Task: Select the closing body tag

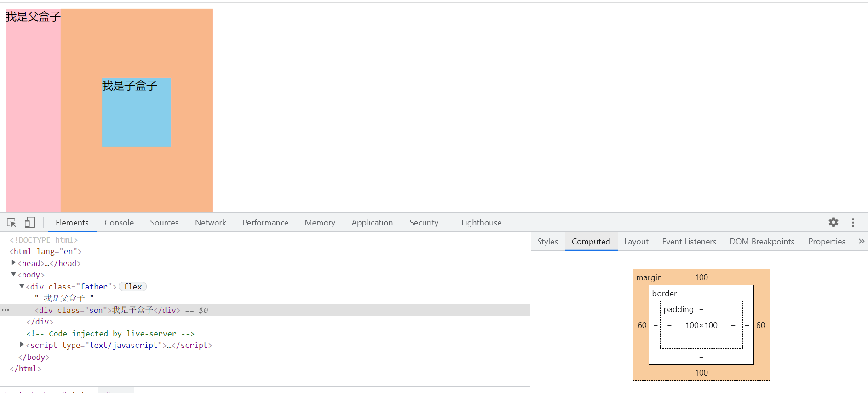Action: pos(34,357)
